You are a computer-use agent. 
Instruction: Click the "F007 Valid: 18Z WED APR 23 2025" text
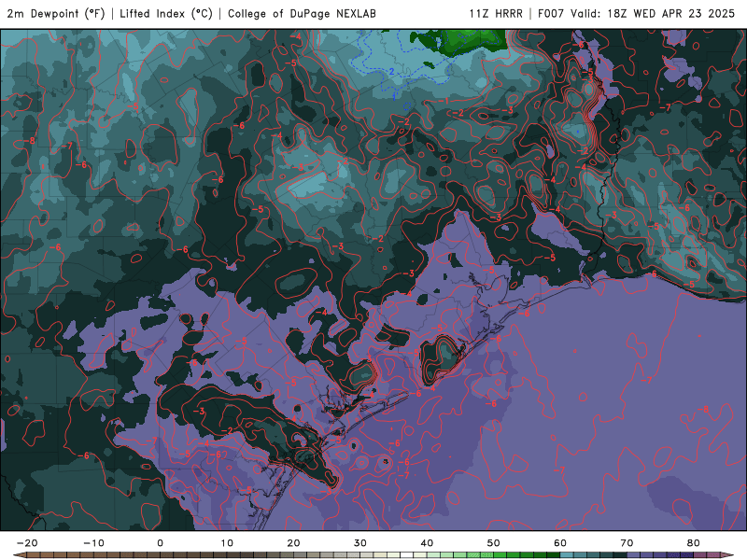(636, 14)
